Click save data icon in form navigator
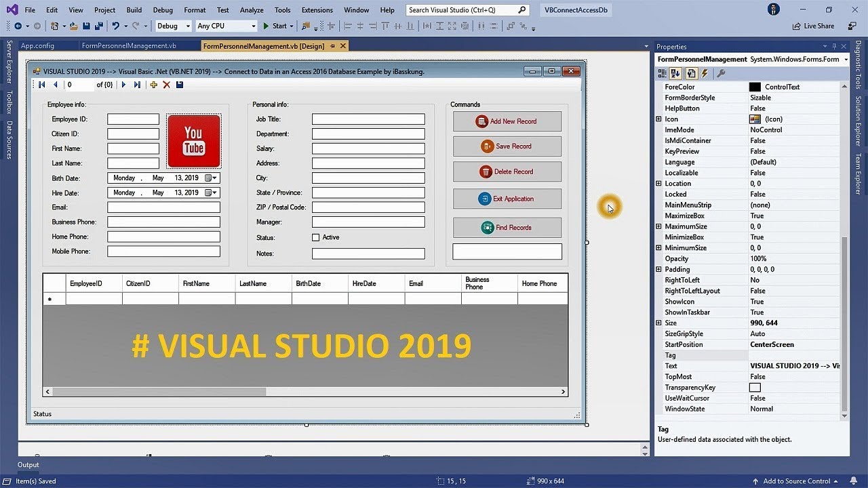The image size is (868, 488). coord(180,85)
